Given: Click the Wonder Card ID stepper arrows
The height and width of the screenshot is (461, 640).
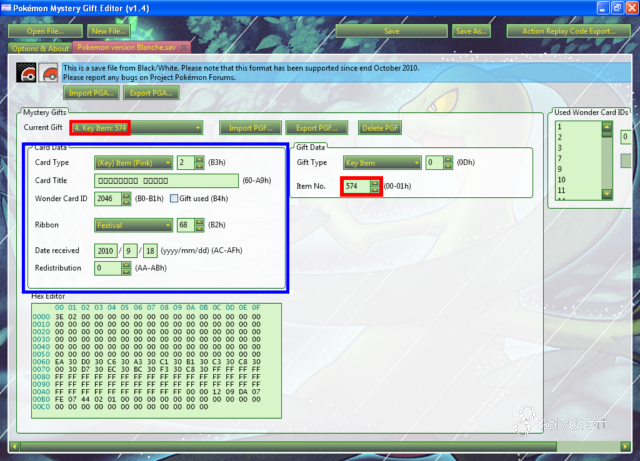Looking at the screenshot, I should 127,198.
